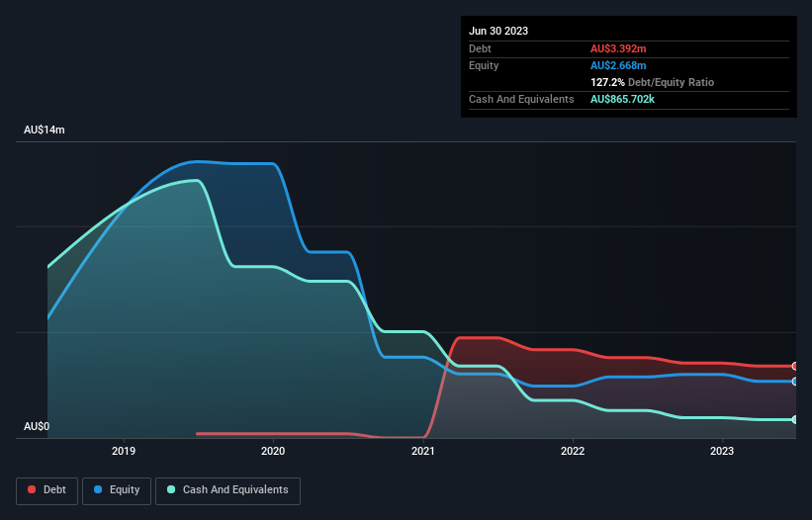Image resolution: width=812 pixels, height=520 pixels.
Task: Click the Jun 30 2023 tooltip date
Action: (x=498, y=31)
